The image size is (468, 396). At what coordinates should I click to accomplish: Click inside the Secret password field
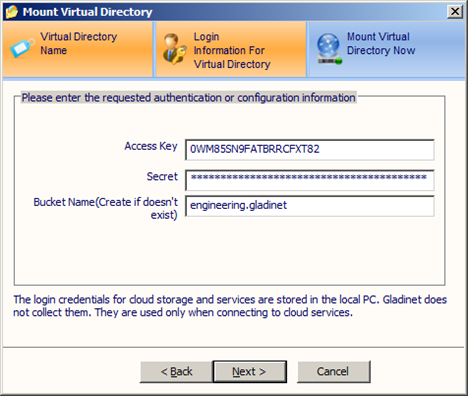[x=310, y=180]
